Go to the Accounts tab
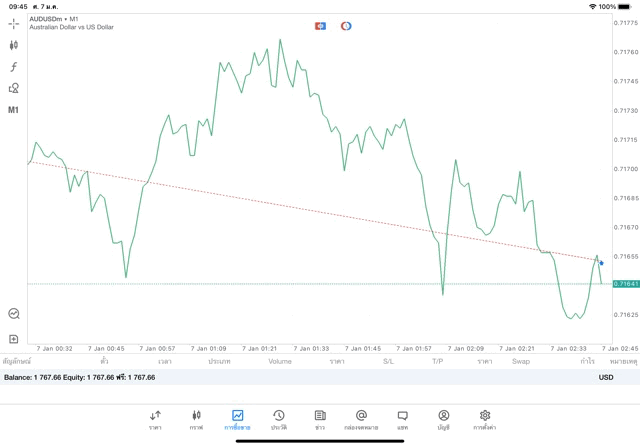This screenshot has height=447, width=640. pyautogui.click(x=443, y=418)
